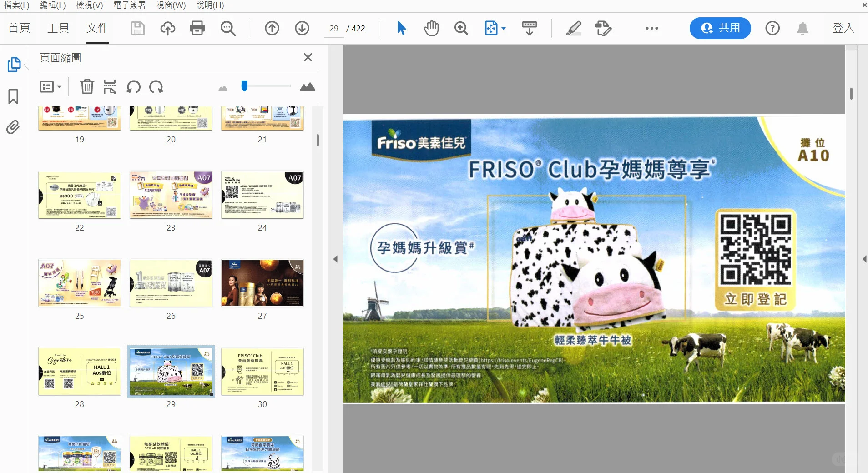Open the 說明(H) menu
The width and height of the screenshot is (868, 473).
210,5
